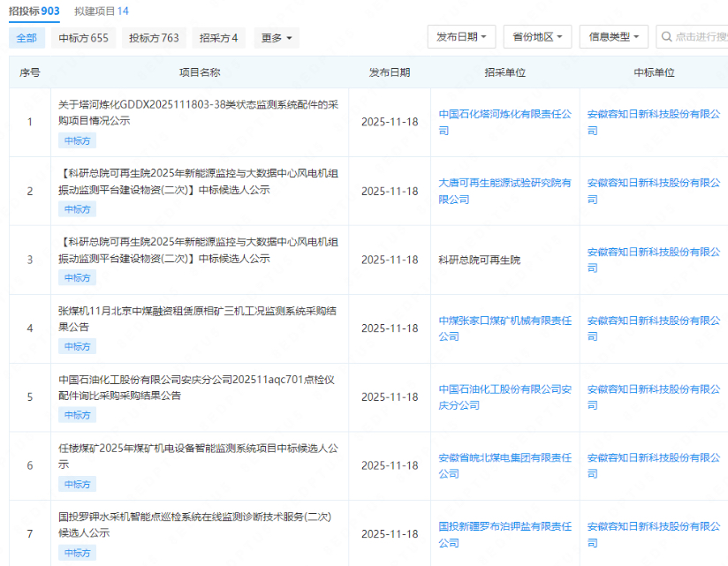The height and width of the screenshot is (566, 728).
Task: Click date 2025-11-18 in row 7
Action: click(390, 534)
